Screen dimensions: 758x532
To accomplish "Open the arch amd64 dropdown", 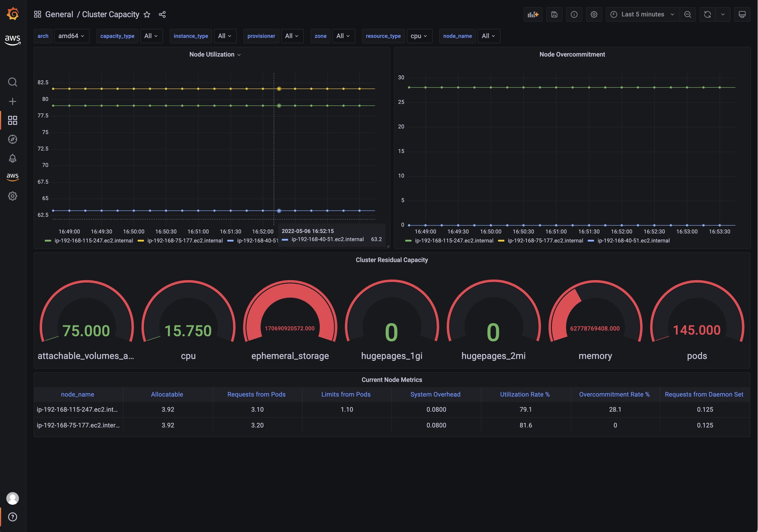I will (x=71, y=36).
